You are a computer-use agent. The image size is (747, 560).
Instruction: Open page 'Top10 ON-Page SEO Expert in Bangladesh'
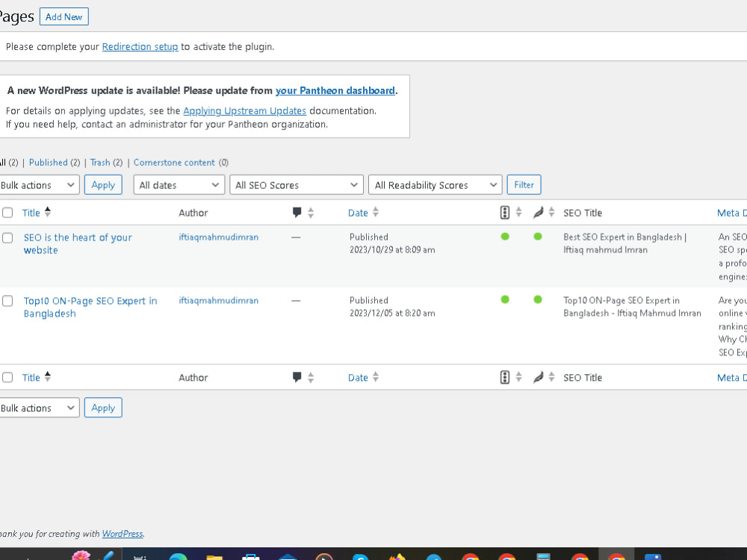pyautogui.click(x=90, y=307)
